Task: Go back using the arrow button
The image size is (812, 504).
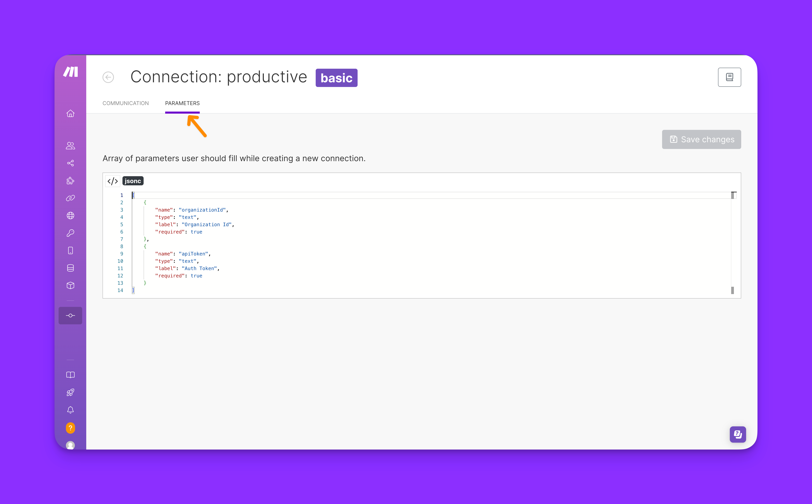Action: point(108,77)
